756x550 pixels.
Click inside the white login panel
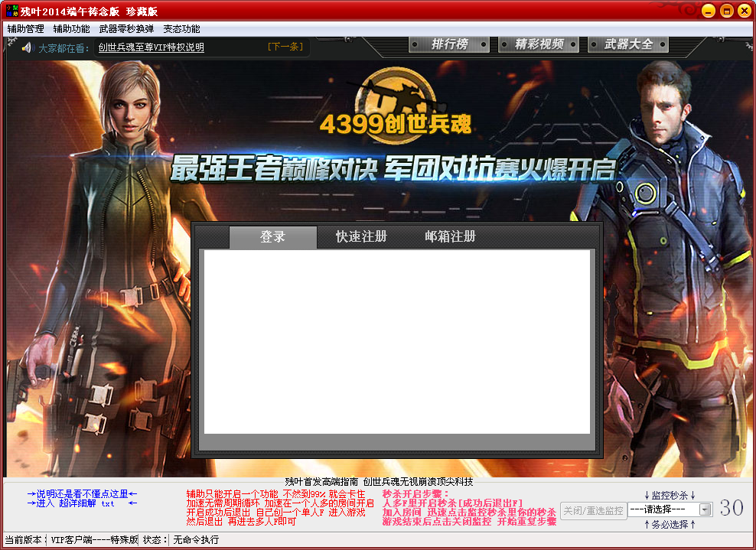(x=397, y=342)
